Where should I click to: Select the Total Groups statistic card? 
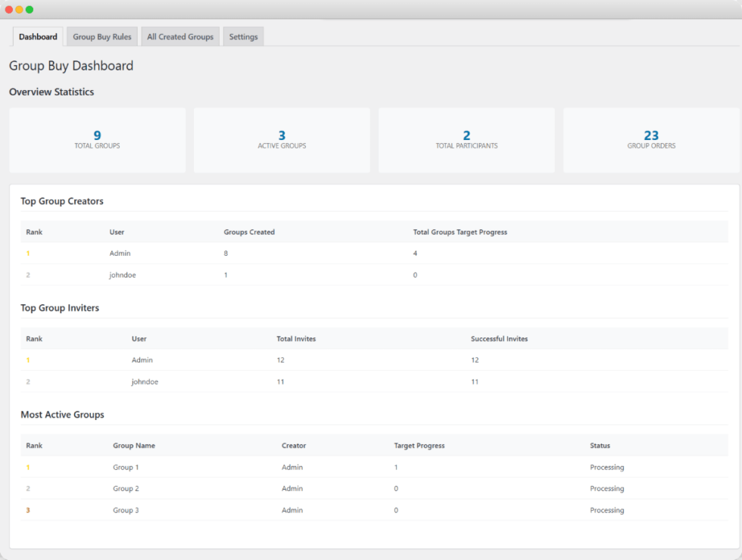tap(97, 140)
